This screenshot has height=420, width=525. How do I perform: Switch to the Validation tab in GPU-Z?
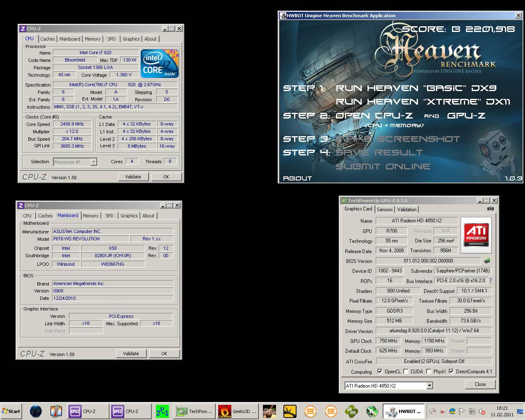click(x=407, y=209)
